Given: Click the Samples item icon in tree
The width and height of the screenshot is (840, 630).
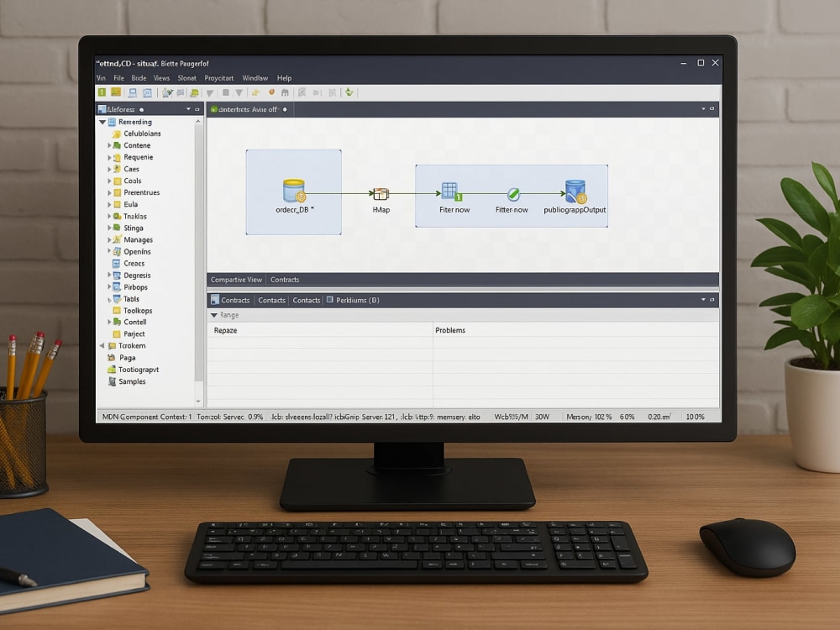Looking at the screenshot, I should [x=112, y=381].
